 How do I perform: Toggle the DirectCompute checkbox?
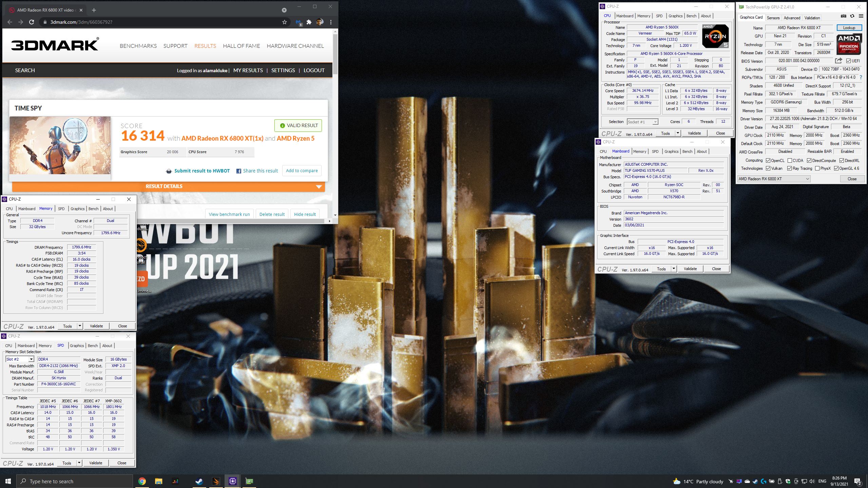(x=809, y=161)
